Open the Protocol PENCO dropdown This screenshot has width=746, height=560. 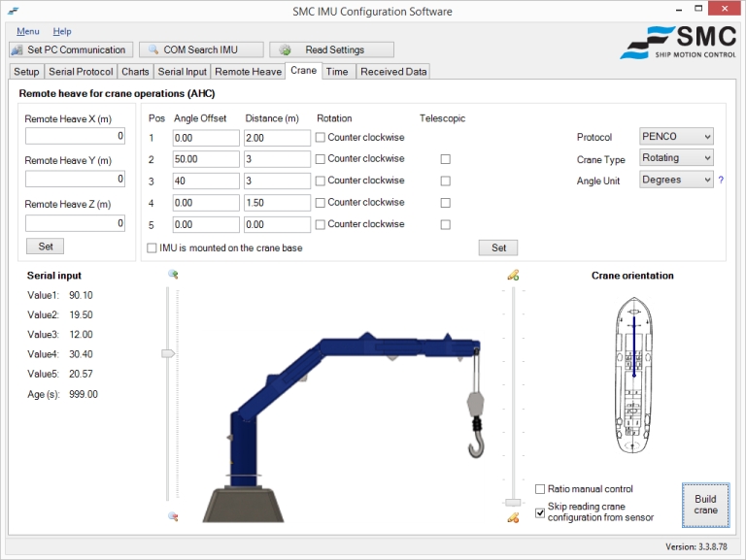point(676,137)
